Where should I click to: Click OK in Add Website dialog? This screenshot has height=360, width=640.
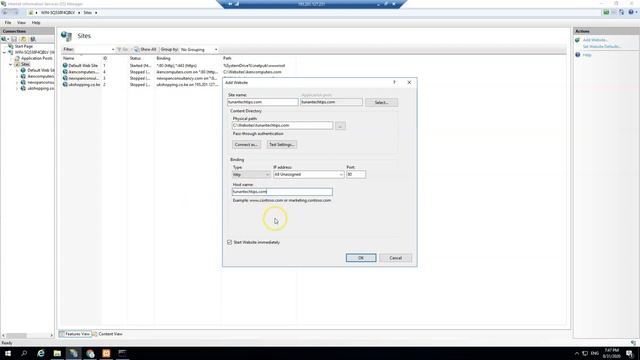tap(361, 258)
